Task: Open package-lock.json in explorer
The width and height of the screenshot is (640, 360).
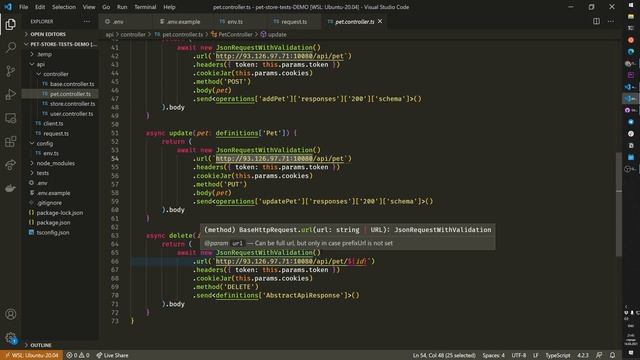Action: tap(60, 212)
